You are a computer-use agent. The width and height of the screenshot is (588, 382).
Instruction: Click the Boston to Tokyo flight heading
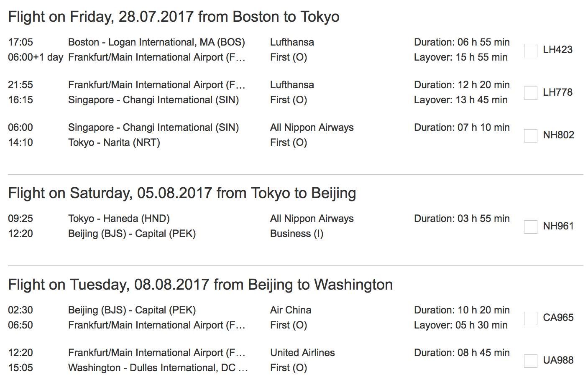[x=174, y=17]
